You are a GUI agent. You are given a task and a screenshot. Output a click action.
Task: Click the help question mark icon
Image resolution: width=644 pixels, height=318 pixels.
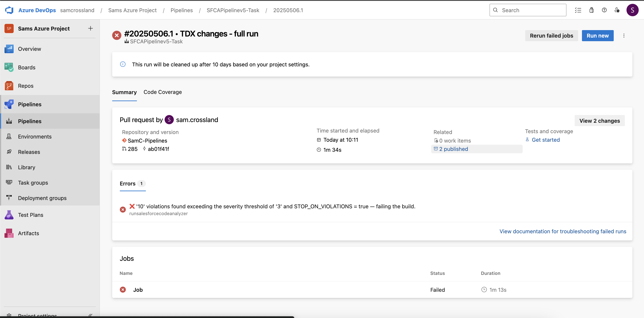pyautogui.click(x=604, y=10)
